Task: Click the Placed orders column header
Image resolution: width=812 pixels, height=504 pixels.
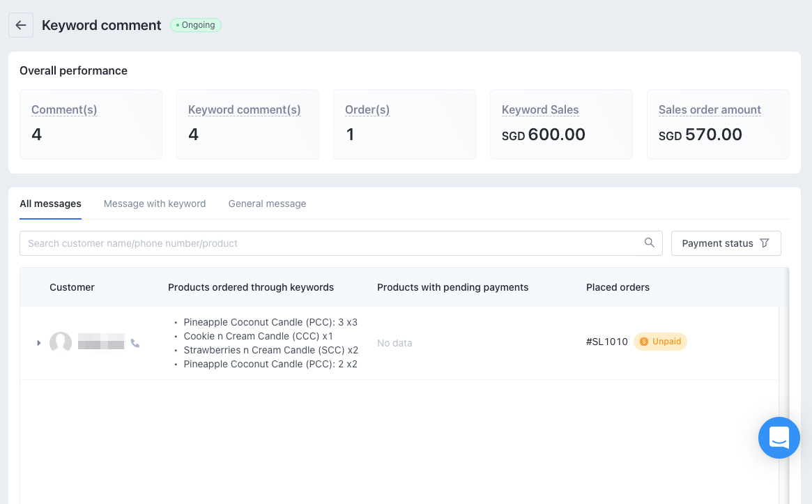Action: pyautogui.click(x=618, y=287)
